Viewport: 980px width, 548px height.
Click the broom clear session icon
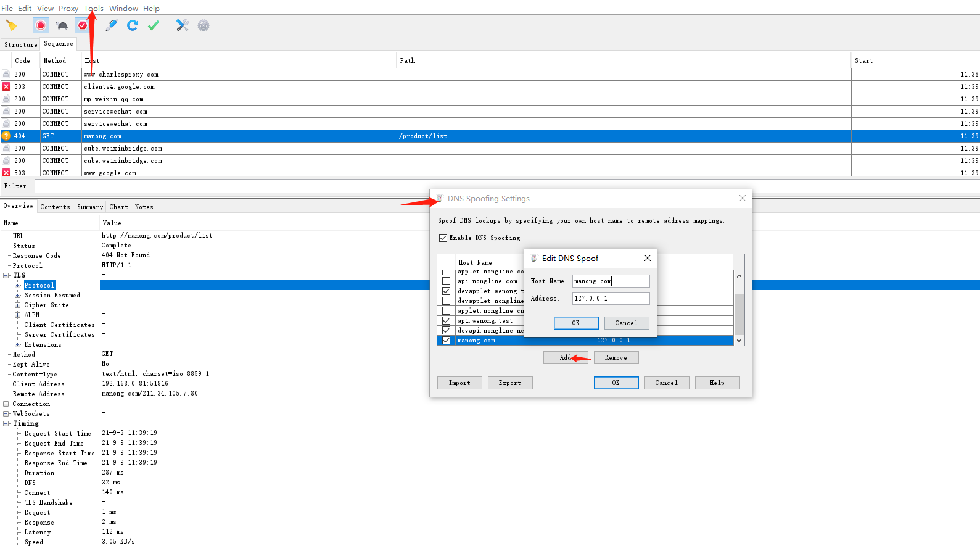tap(12, 25)
